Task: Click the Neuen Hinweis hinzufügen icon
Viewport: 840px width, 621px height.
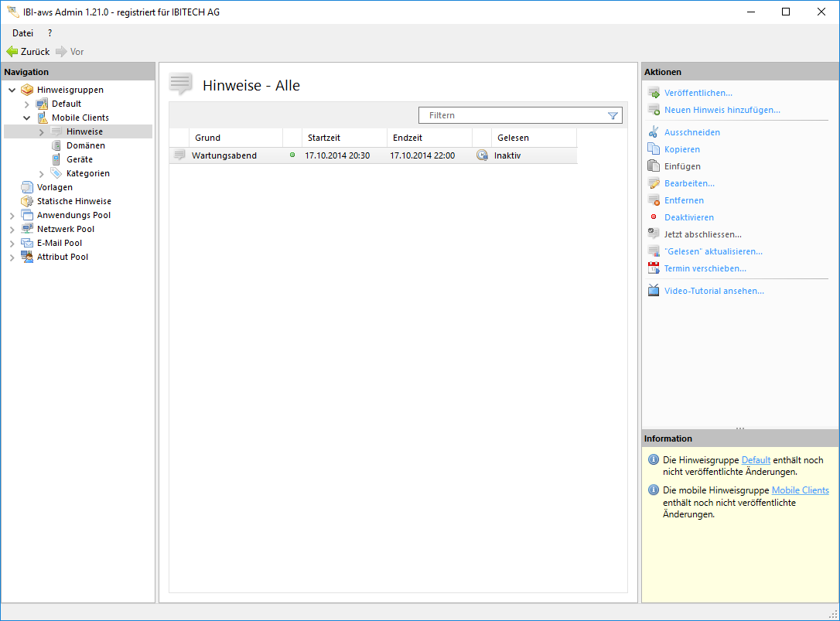Action: coord(654,110)
